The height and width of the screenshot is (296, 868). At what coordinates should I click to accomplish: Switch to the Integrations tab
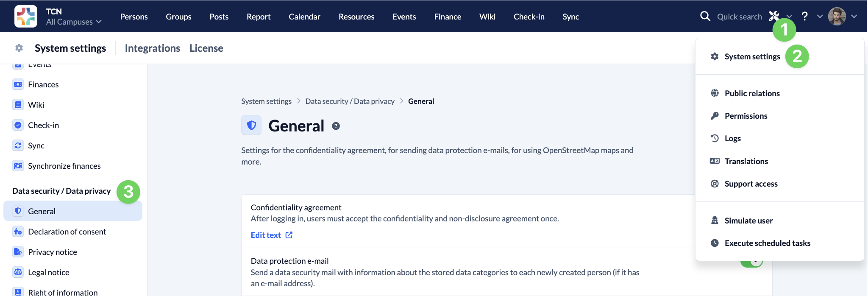(152, 48)
